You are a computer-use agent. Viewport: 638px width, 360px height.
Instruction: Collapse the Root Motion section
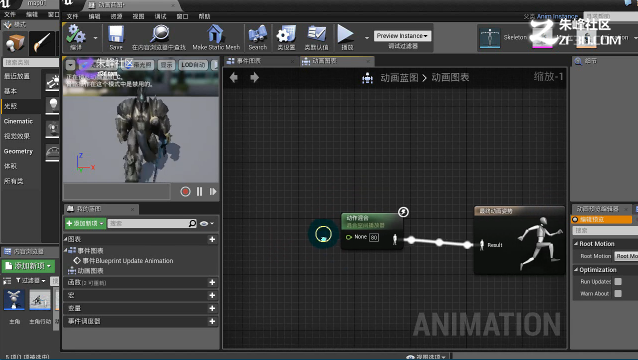coord(576,244)
